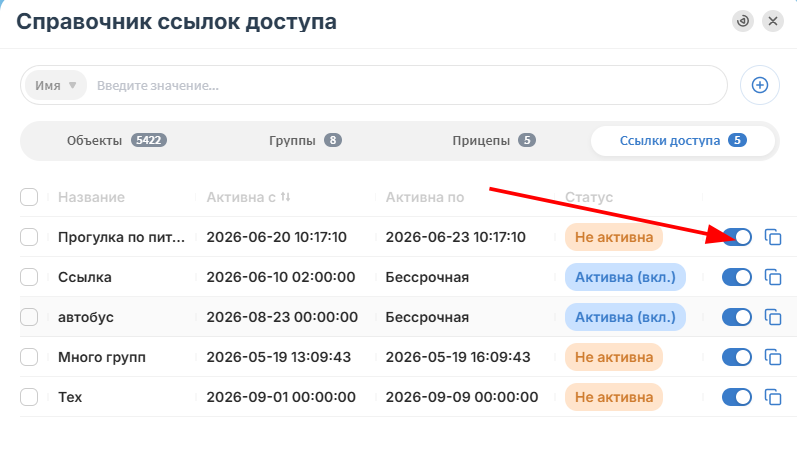Copy the link for the автобус row
The image size is (797, 450).
773,317
